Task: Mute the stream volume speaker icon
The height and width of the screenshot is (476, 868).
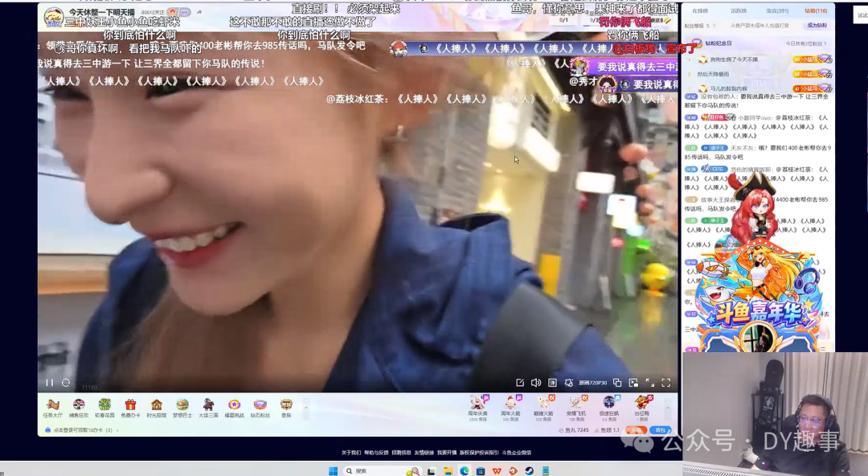Action: click(x=536, y=383)
